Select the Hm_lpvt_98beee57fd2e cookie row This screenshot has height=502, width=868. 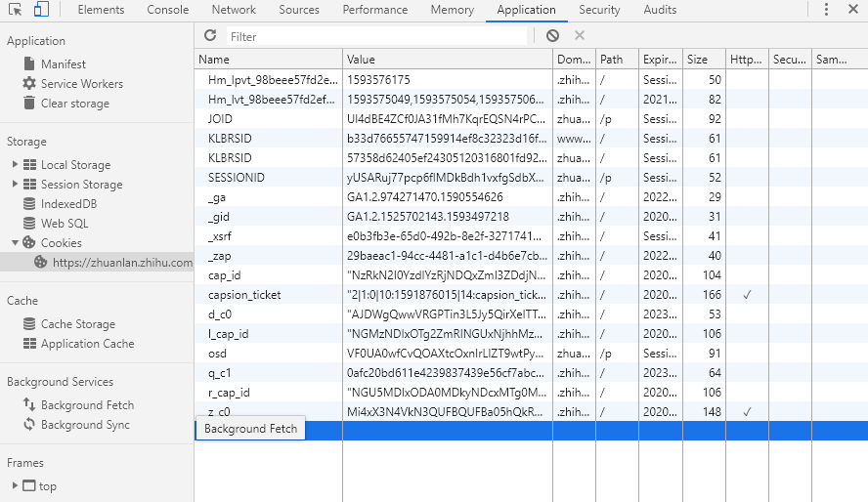point(532,80)
